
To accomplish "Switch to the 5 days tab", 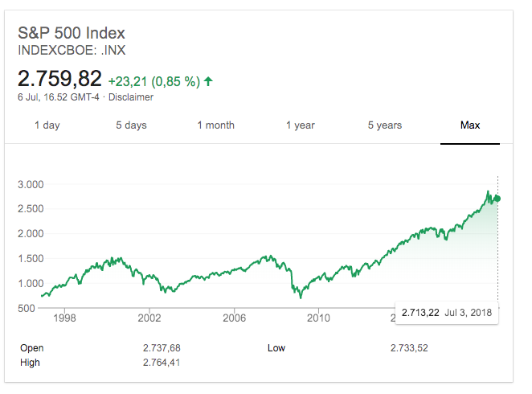I will click(131, 125).
